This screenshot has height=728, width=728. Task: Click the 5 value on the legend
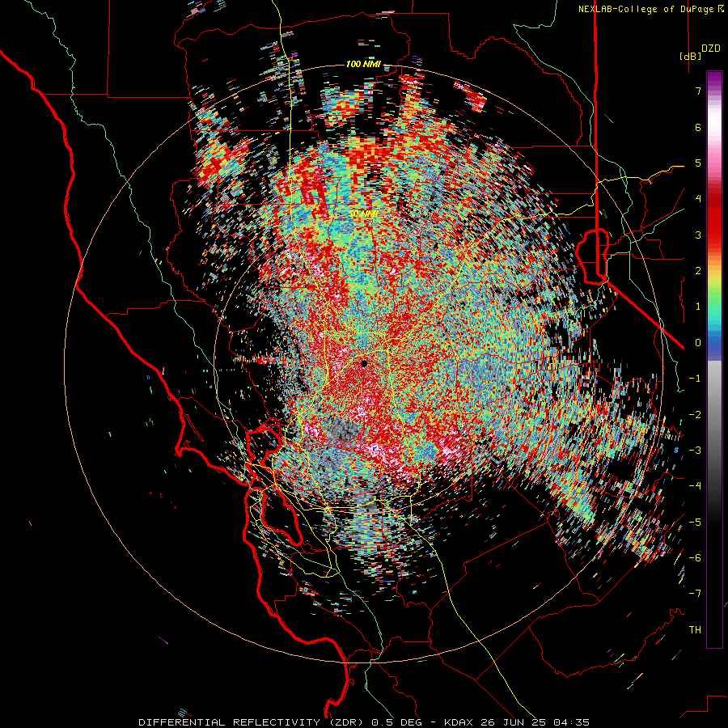point(698,163)
